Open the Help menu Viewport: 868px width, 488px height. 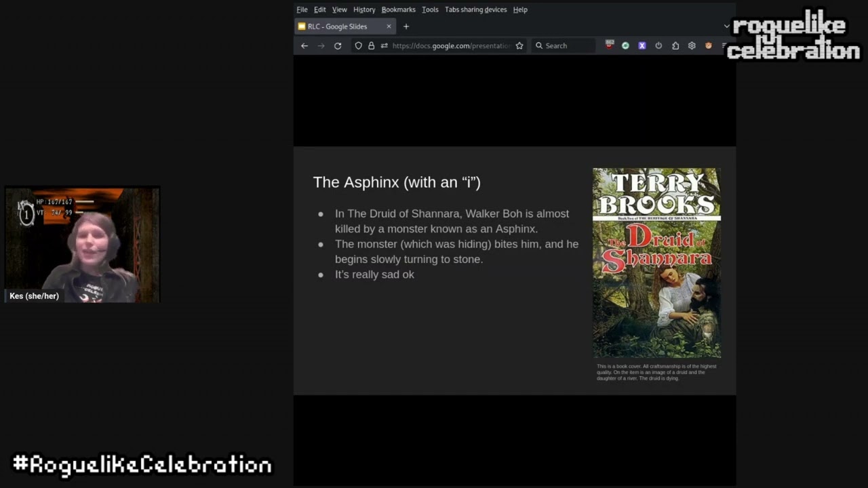pos(520,9)
